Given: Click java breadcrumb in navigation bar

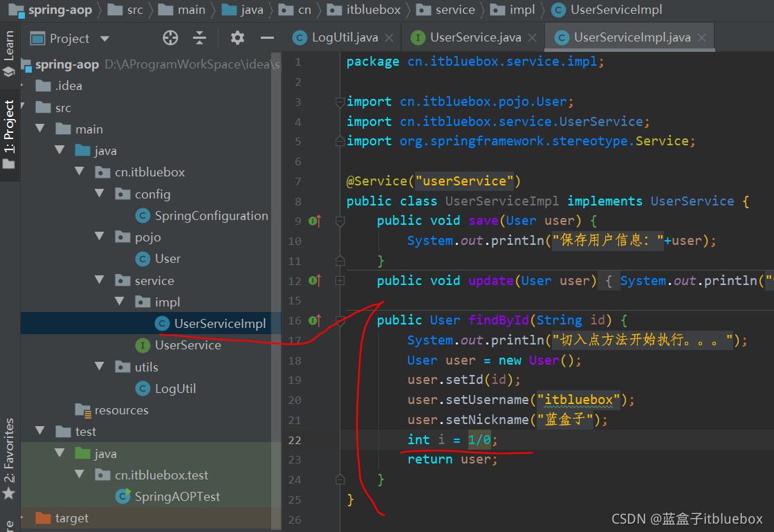Looking at the screenshot, I should pos(242,10).
